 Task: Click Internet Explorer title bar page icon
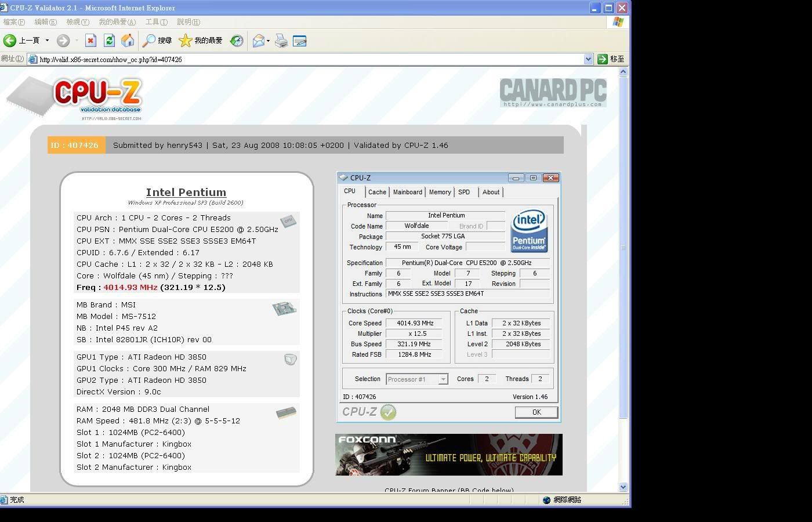[5, 8]
